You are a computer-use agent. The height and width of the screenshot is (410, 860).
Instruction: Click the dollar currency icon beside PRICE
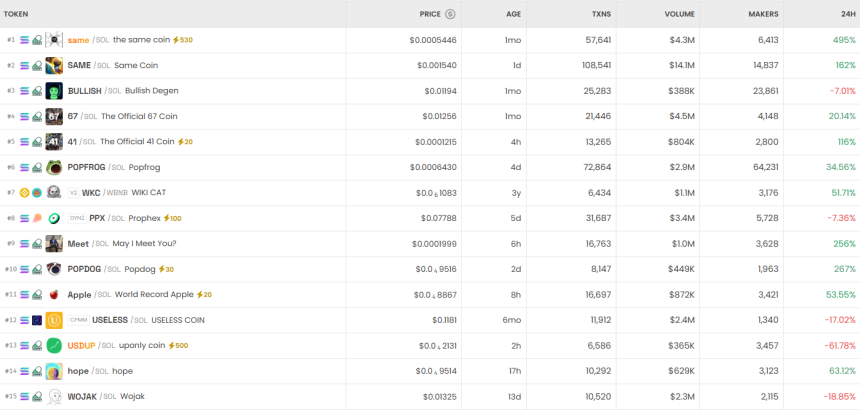click(x=450, y=14)
